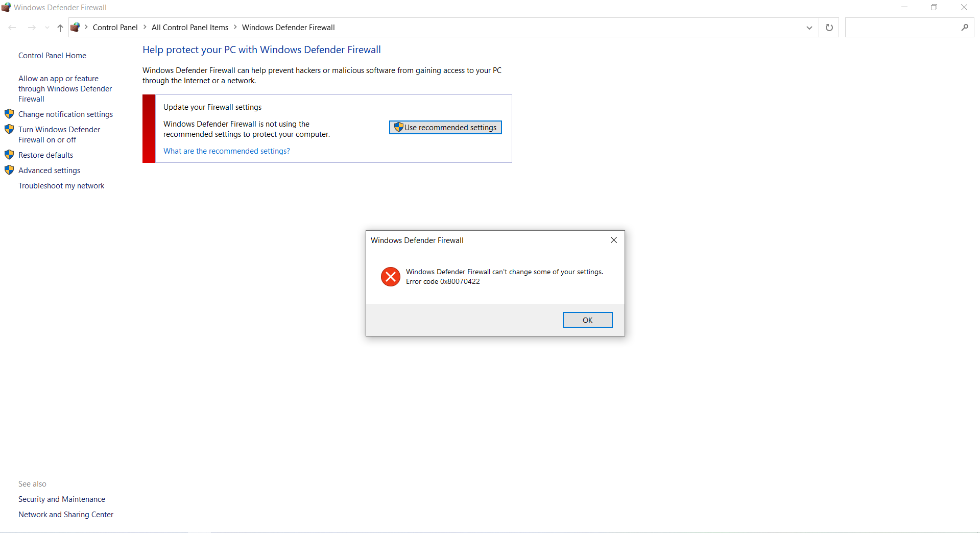Click the search magnifier icon

(965, 28)
